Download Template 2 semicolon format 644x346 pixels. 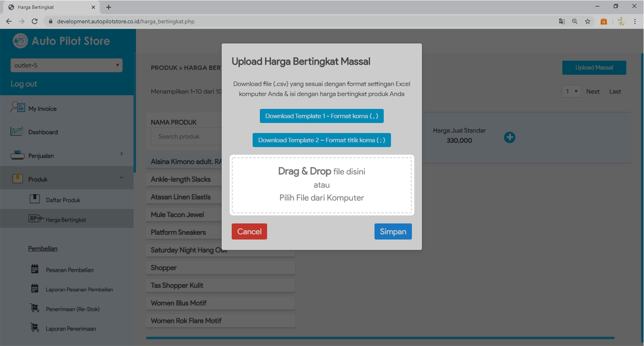pyautogui.click(x=321, y=140)
